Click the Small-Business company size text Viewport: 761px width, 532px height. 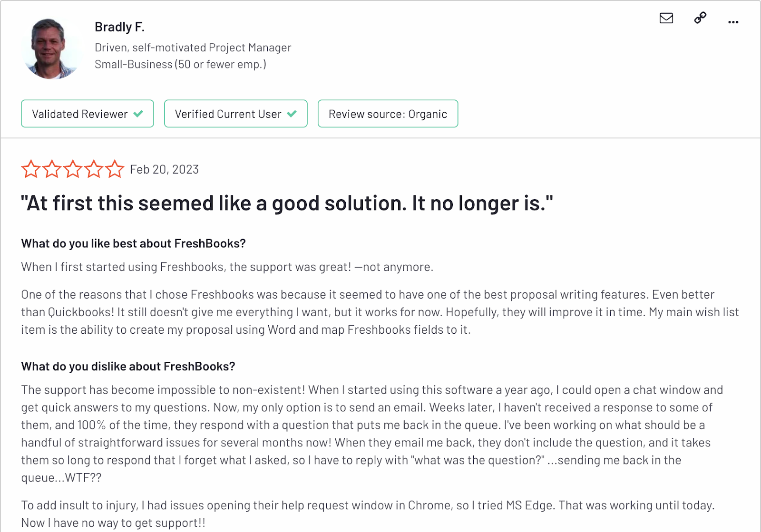[x=181, y=64]
